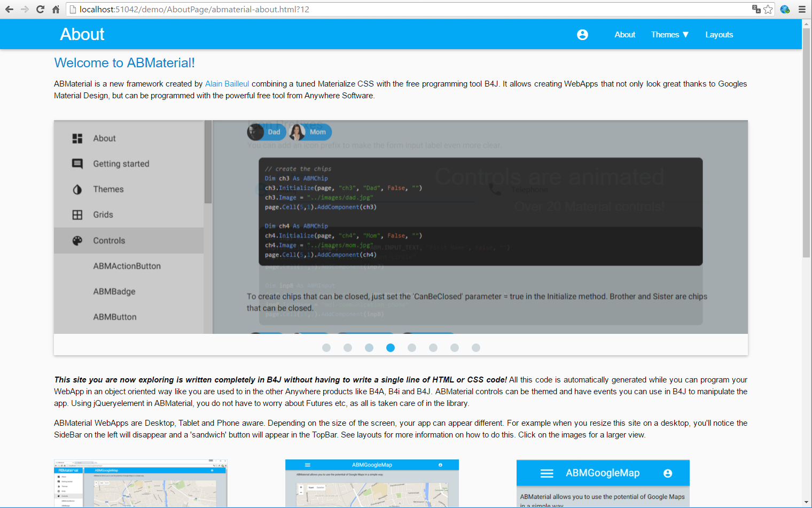Click the Mom chip label
This screenshot has height=508, width=812.
318,132
